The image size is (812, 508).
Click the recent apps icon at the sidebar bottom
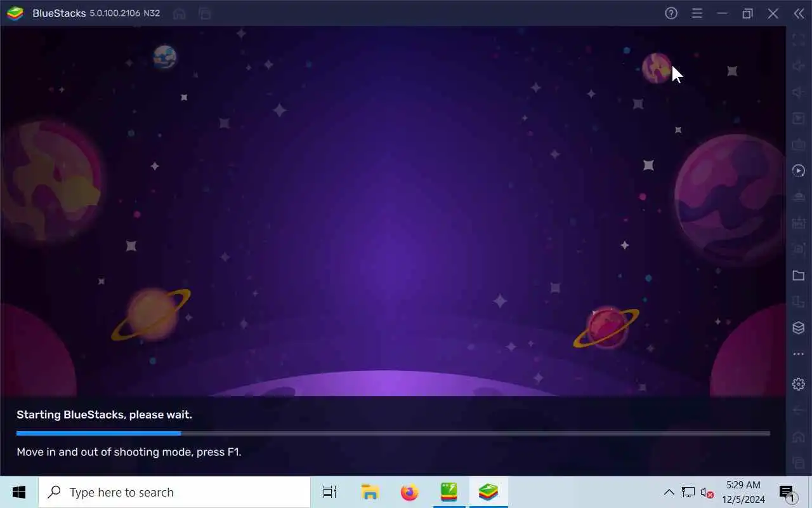click(x=799, y=463)
